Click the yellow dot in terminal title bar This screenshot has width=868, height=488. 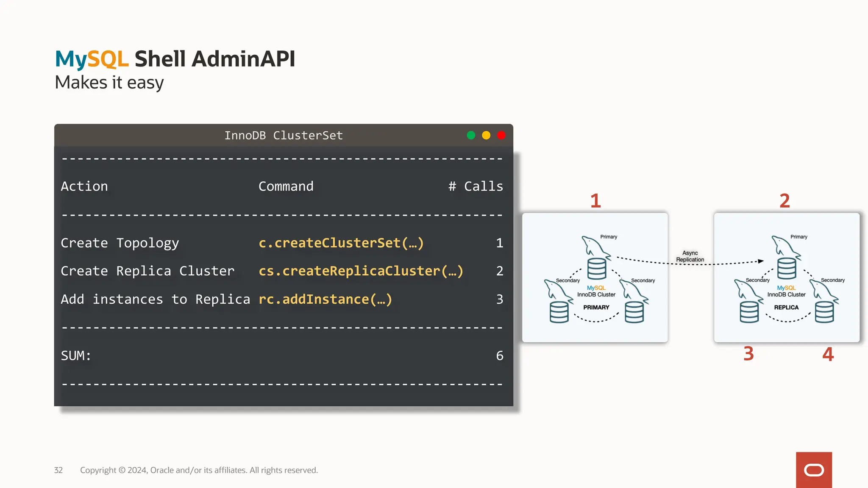(486, 135)
